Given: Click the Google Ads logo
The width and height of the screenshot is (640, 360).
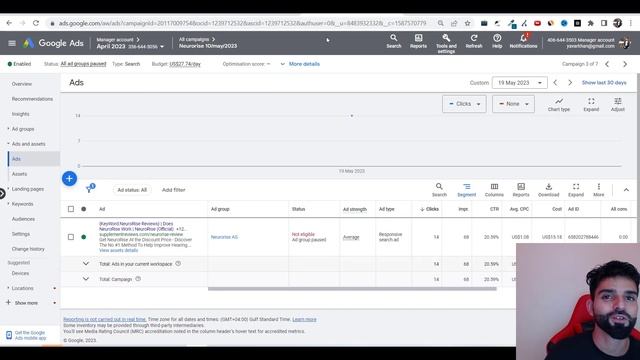Looking at the screenshot, I should tap(53, 43).
